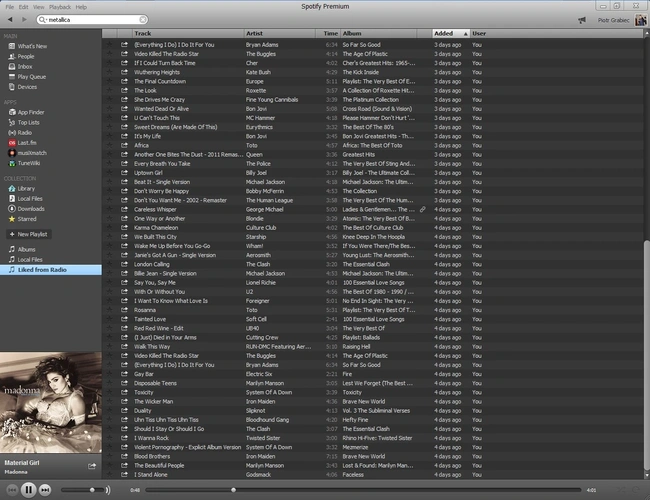
Task: Click the forward navigation arrow
Action: 24,19
